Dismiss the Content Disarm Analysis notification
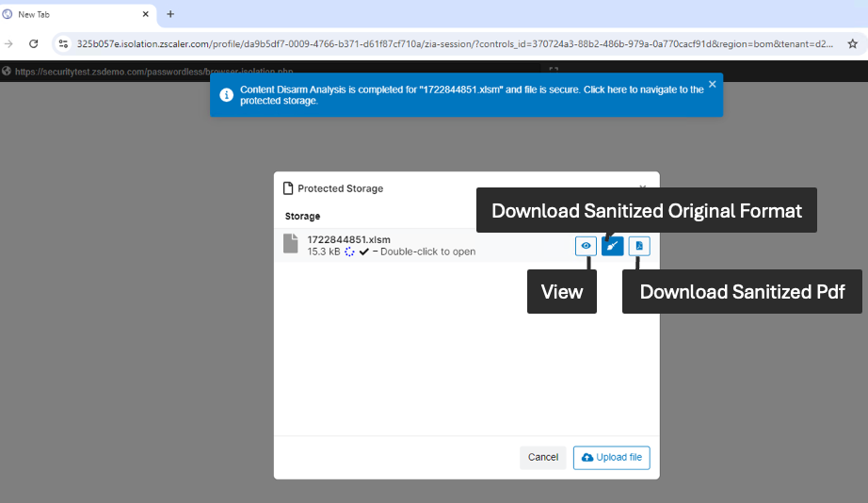This screenshot has height=503, width=868. point(712,84)
